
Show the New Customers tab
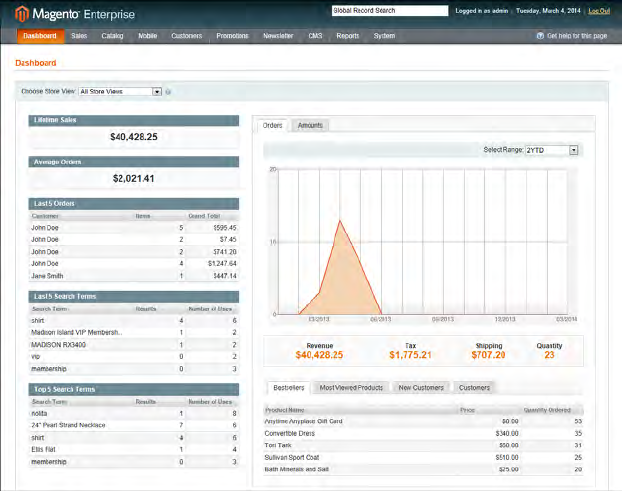[423, 387]
